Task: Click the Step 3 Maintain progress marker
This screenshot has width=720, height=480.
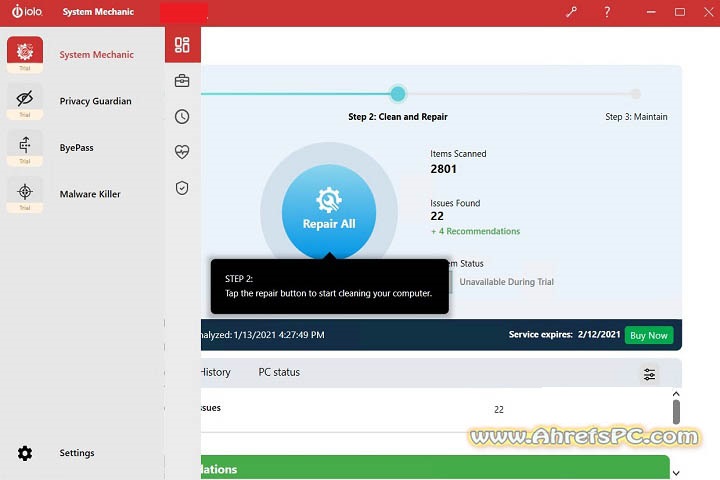Action: coord(636,94)
